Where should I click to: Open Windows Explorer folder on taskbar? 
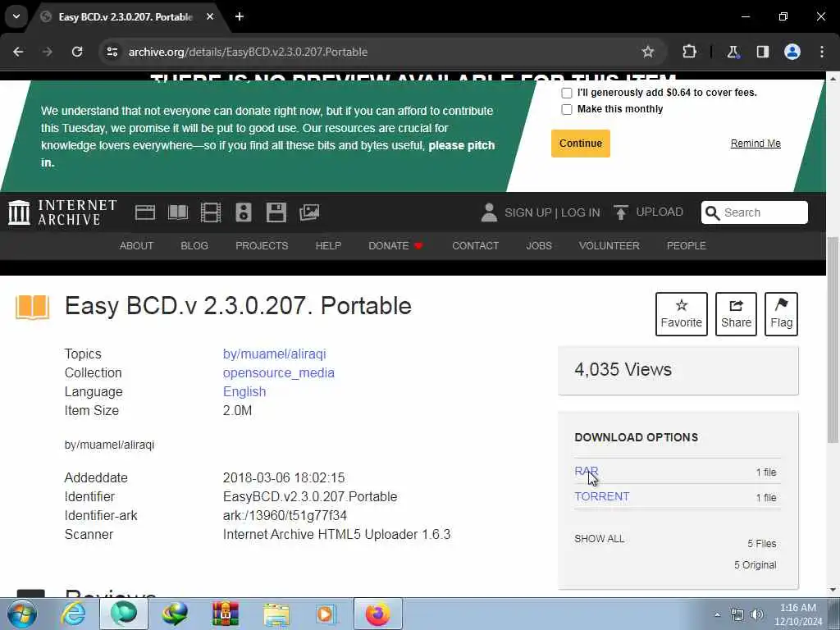pos(276,614)
